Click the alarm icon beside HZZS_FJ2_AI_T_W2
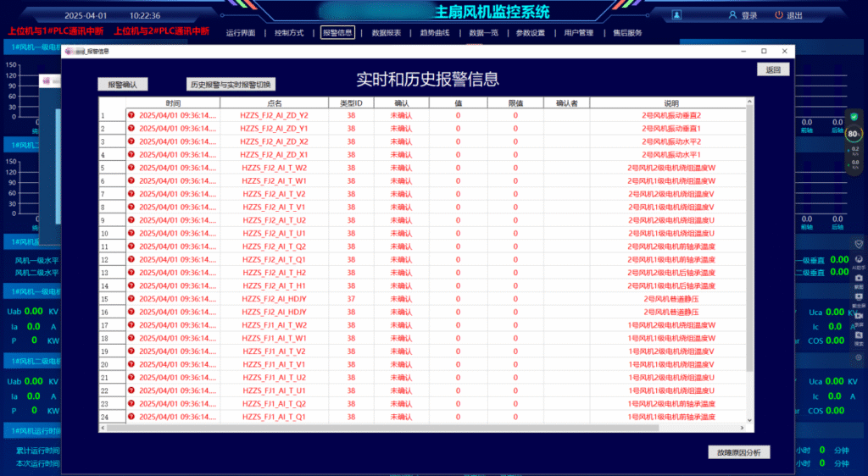868x476 pixels. [x=131, y=168]
